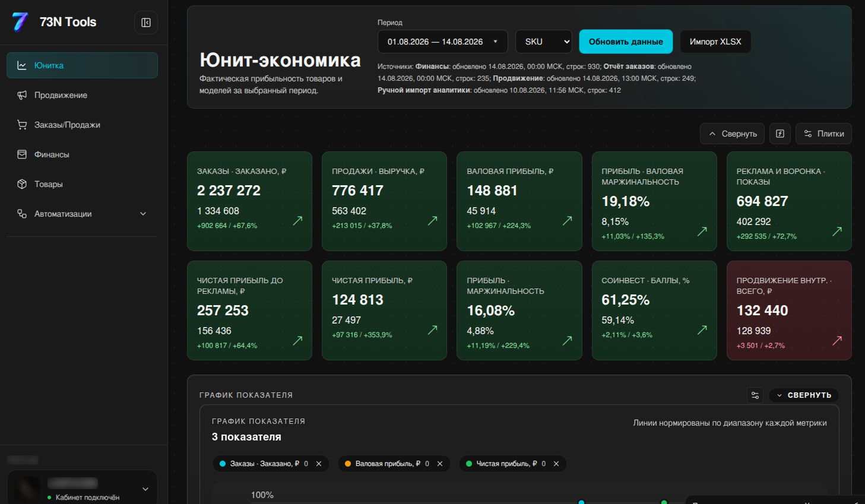The image size is (865, 504).
Task: Open arrow on Продажи · Выручка card
Action: pos(432,221)
